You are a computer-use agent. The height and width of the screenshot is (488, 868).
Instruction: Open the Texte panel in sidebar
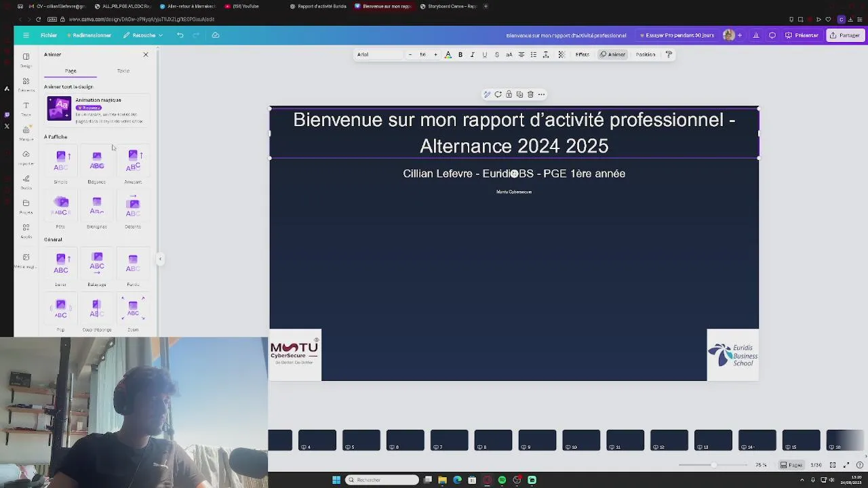(26, 108)
